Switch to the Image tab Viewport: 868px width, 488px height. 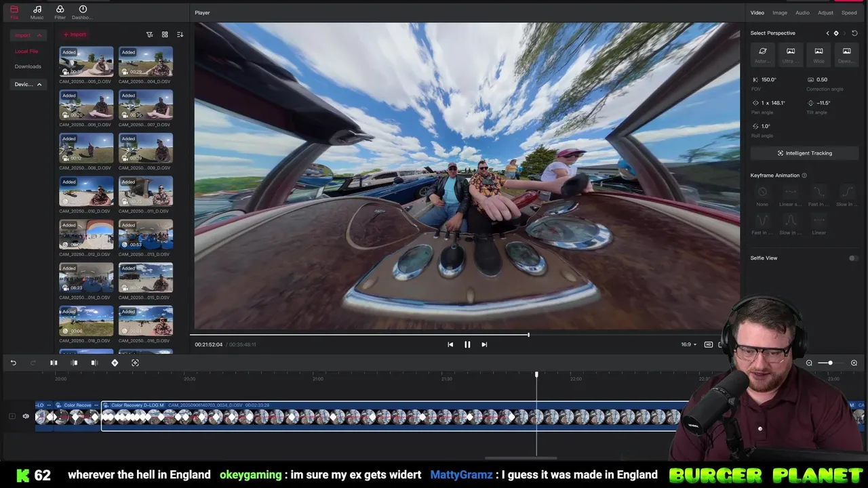(780, 13)
